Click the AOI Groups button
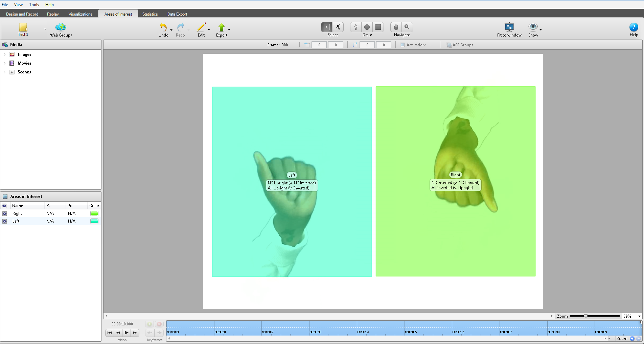Image resolution: width=644 pixels, height=344 pixels. pyautogui.click(x=461, y=45)
